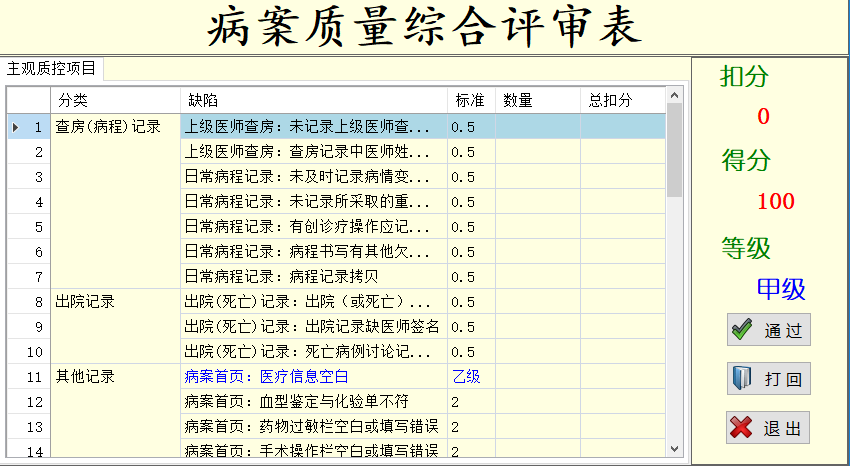
Task: Select the 病案首页：医疗信息空白 row
Action: tap(336, 377)
